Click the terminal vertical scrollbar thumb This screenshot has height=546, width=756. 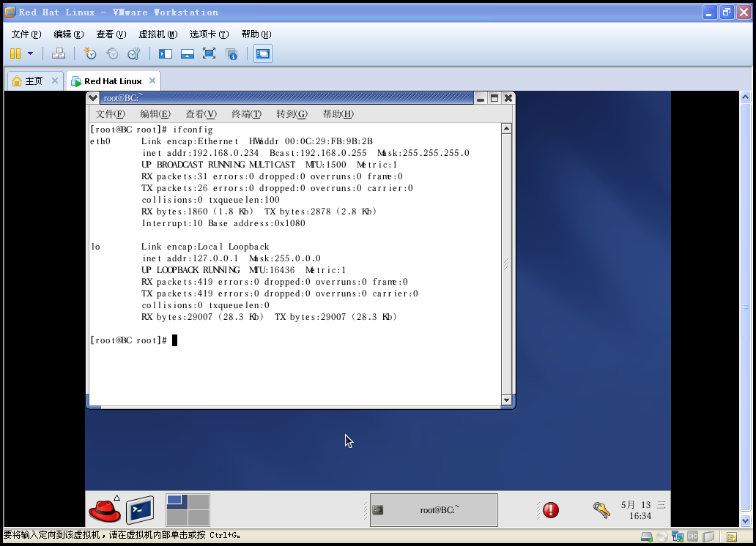click(x=506, y=264)
